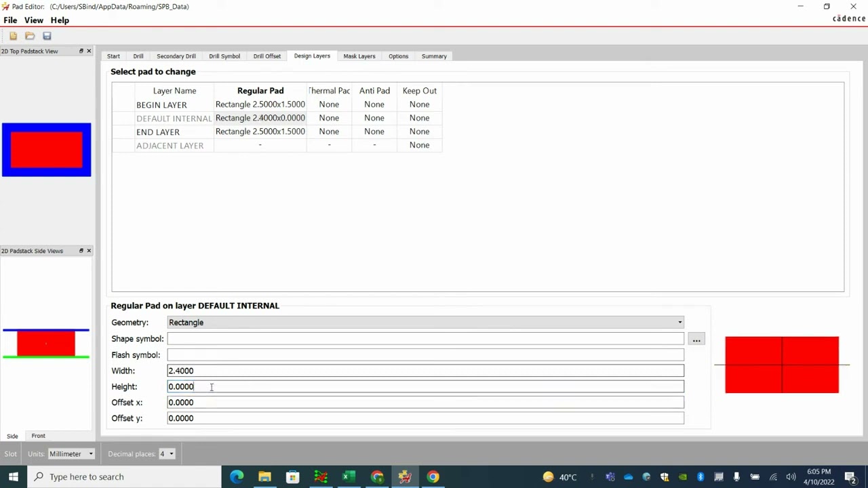Click BEGIN LAYER keep out None cell
This screenshot has height=488, width=868.
[x=419, y=104]
